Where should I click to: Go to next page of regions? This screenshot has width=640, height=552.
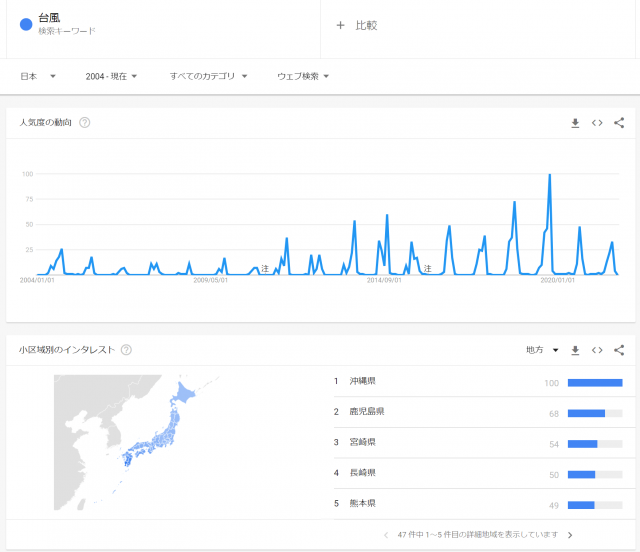pos(570,535)
